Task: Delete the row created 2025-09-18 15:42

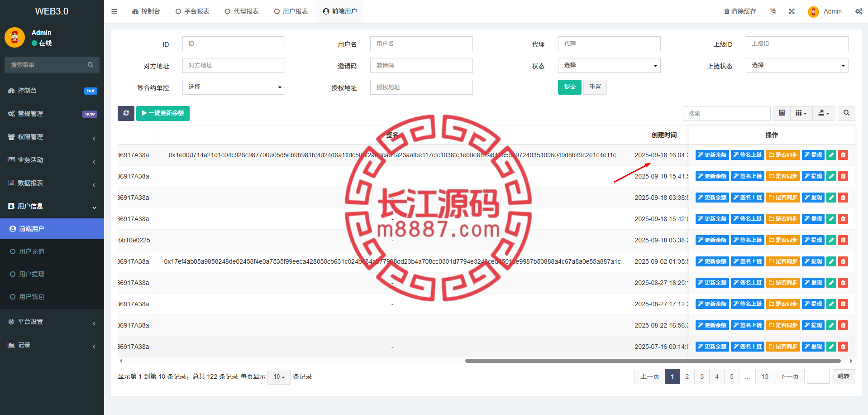Action: pyautogui.click(x=843, y=219)
